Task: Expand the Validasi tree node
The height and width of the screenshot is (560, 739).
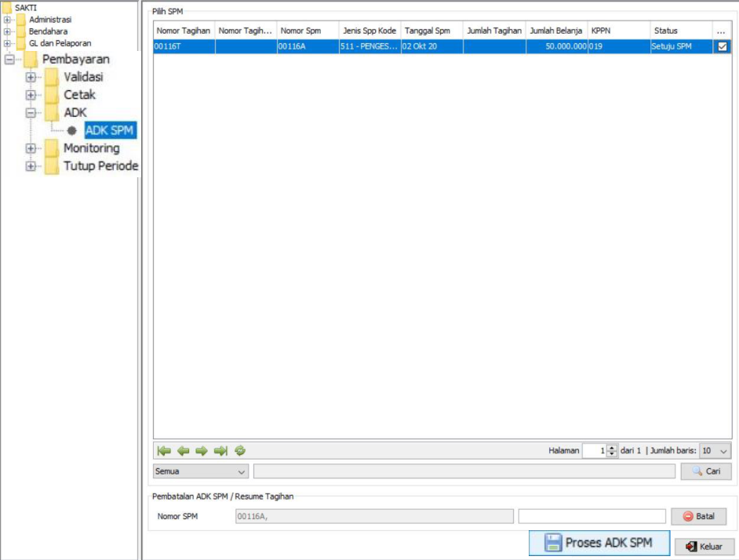Action: point(31,77)
